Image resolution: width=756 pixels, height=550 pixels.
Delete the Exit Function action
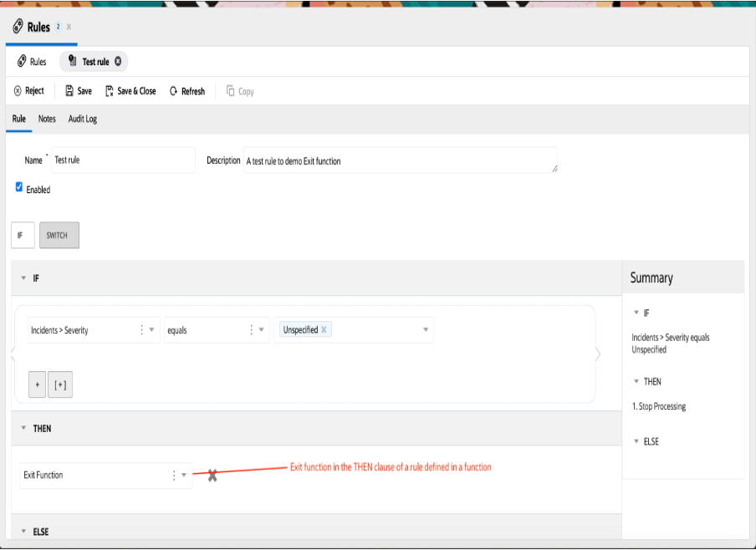(x=212, y=476)
